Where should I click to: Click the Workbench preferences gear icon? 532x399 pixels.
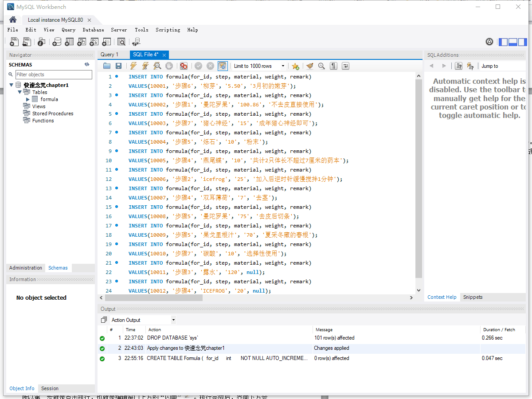[489, 42]
